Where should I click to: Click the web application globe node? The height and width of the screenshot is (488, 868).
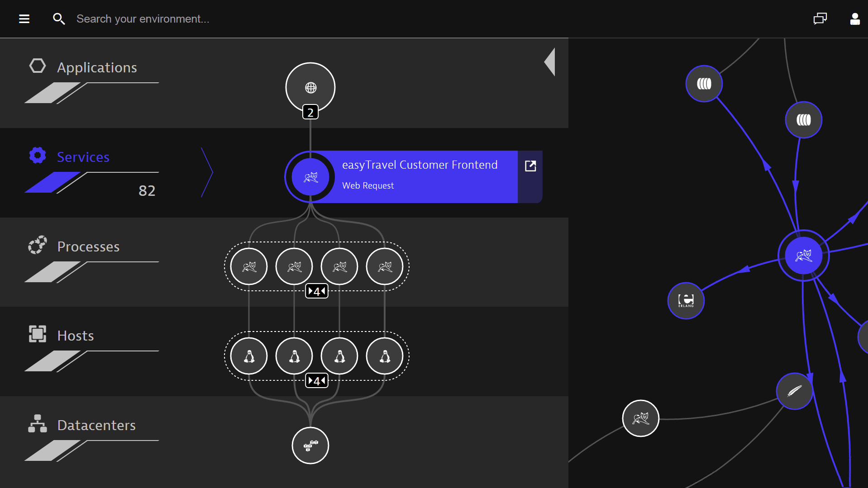click(310, 87)
